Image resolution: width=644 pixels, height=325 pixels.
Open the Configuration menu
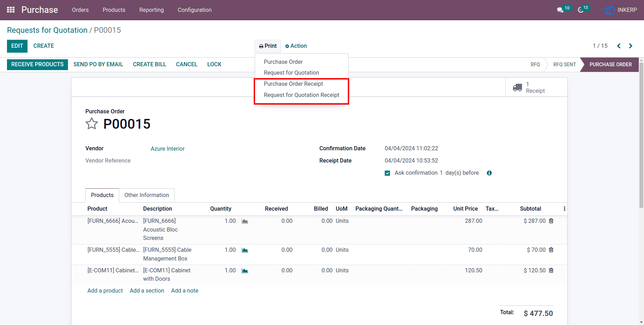click(x=194, y=10)
